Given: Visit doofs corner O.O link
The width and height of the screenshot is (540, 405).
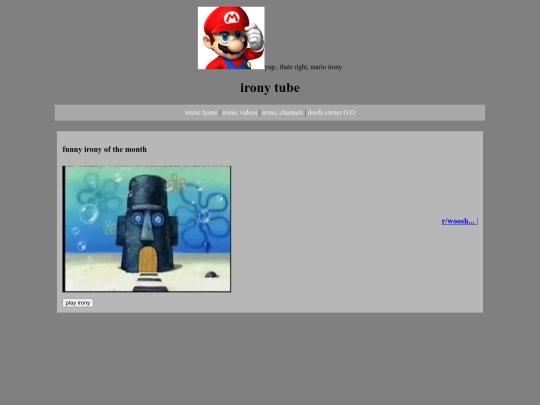Looking at the screenshot, I should (331, 113).
